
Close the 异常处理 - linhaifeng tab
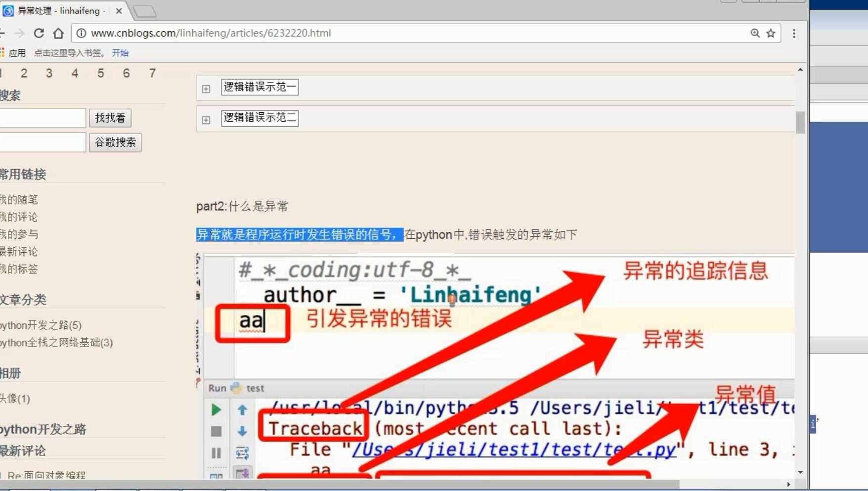tap(119, 10)
